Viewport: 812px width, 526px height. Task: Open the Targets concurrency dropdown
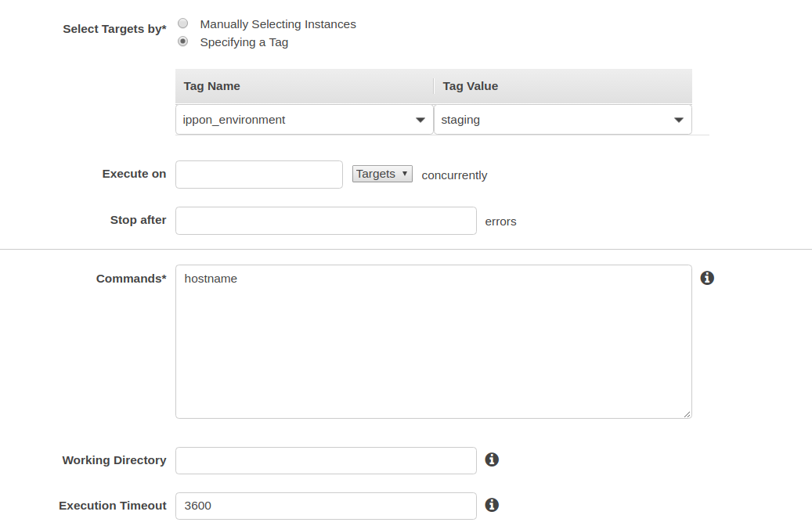coord(381,173)
